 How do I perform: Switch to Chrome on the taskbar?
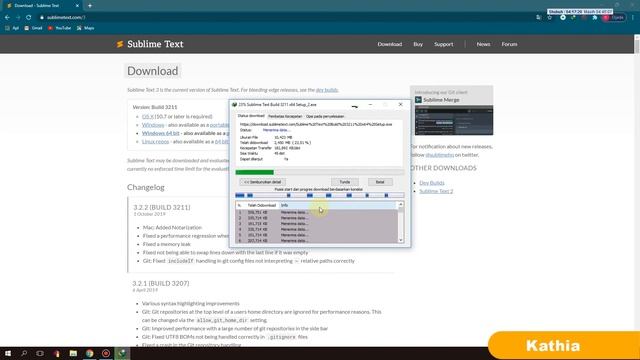[89, 353]
